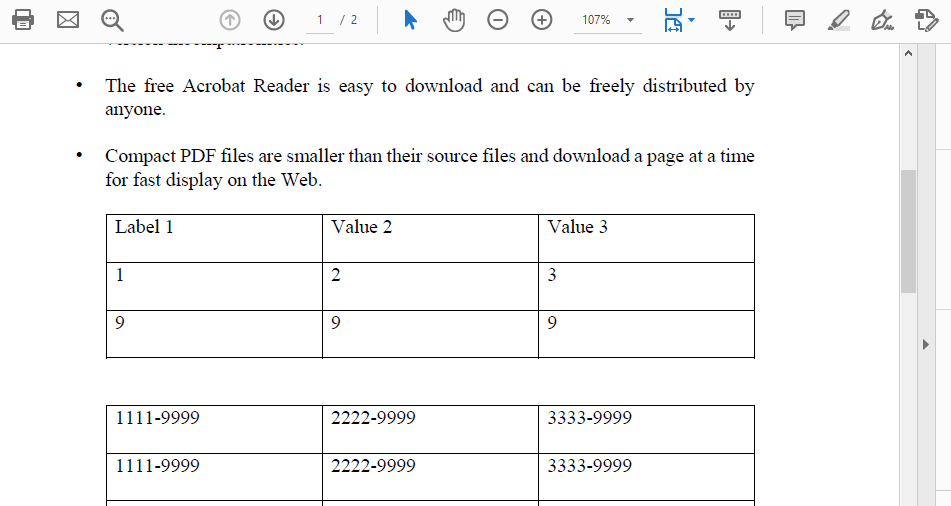
Task: Choose the Selection arrow tool
Action: coord(411,20)
